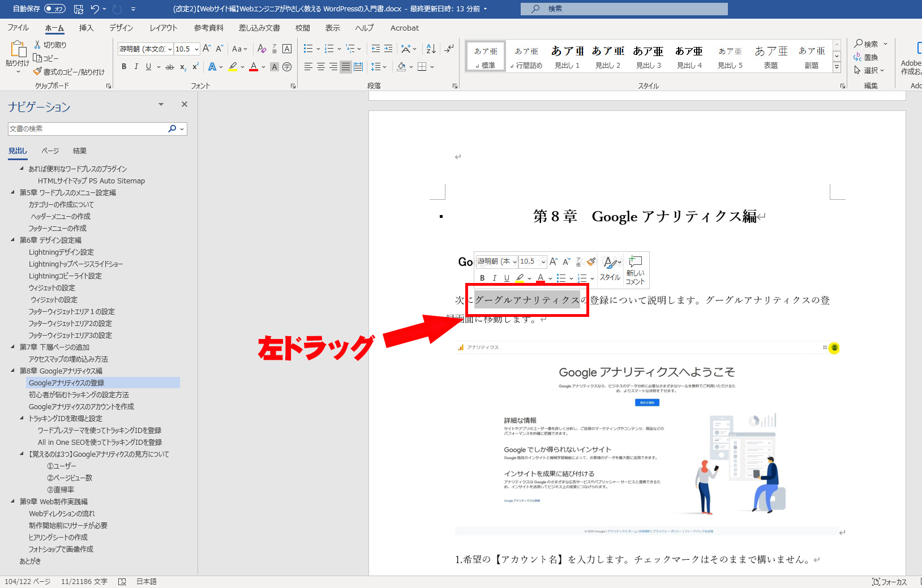Click the Undo icon in title bar
This screenshot has width=922, height=588.
(x=95, y=9)
